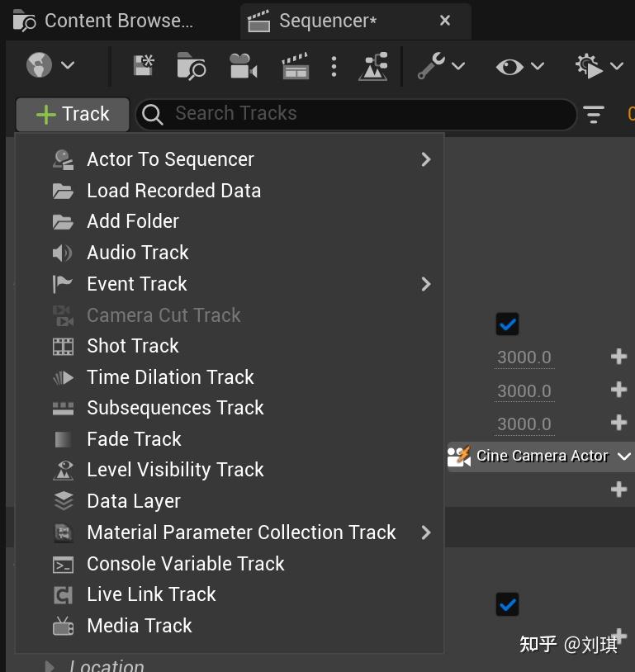
Task: Click the search magnifier in Search Tracks
Action: (x=153, y=114)
